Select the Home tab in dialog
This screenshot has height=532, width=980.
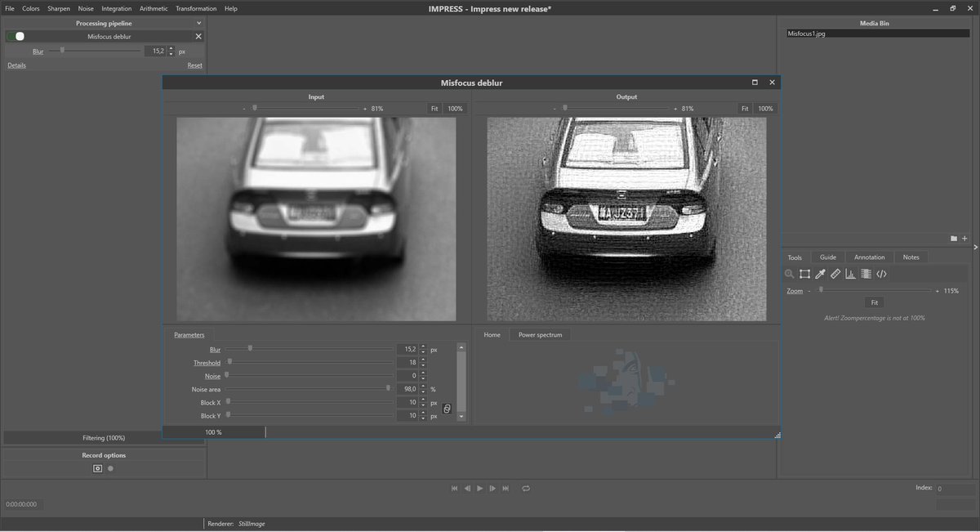[492, 334]
